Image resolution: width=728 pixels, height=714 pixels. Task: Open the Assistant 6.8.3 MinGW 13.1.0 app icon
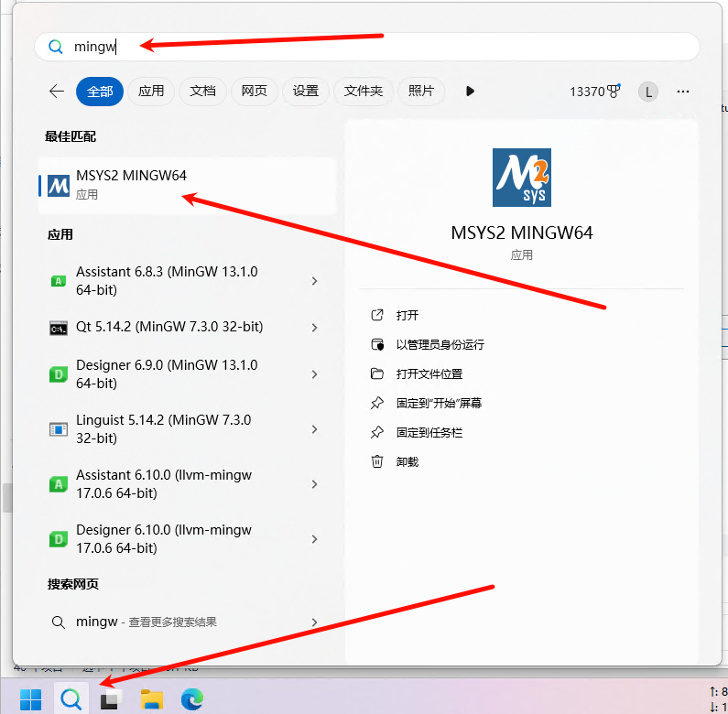coord(59,281)
